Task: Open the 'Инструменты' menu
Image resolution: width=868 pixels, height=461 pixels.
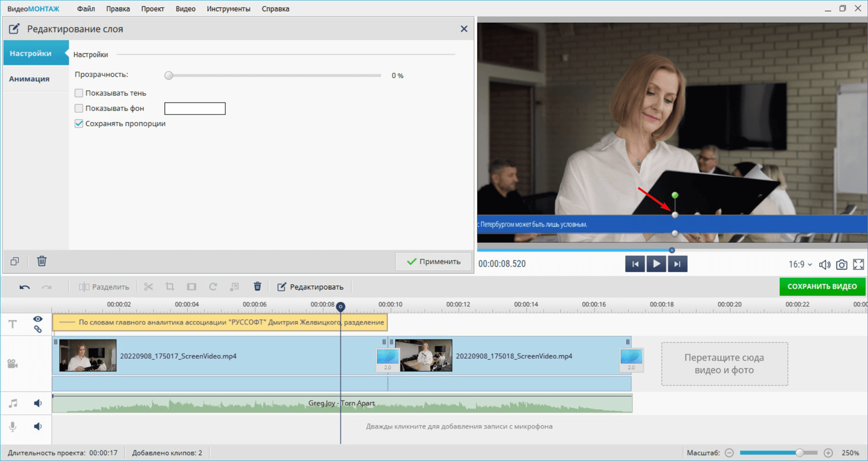Action: tap(228, 9)
